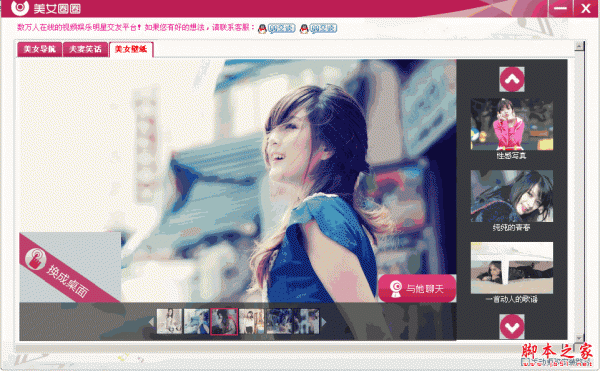Click the filmstrip previous arrow

coord(152,322)
